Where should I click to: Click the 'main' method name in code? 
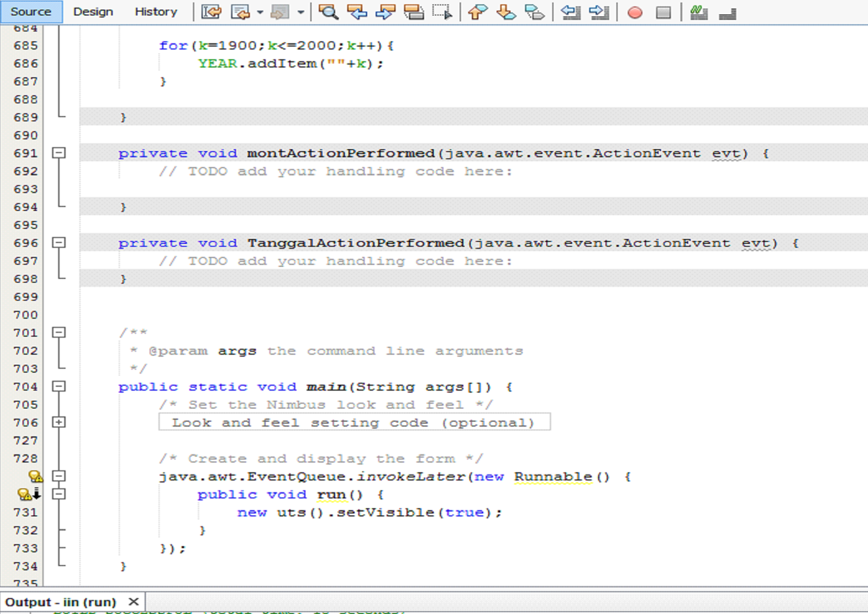[x=326, y=387]
